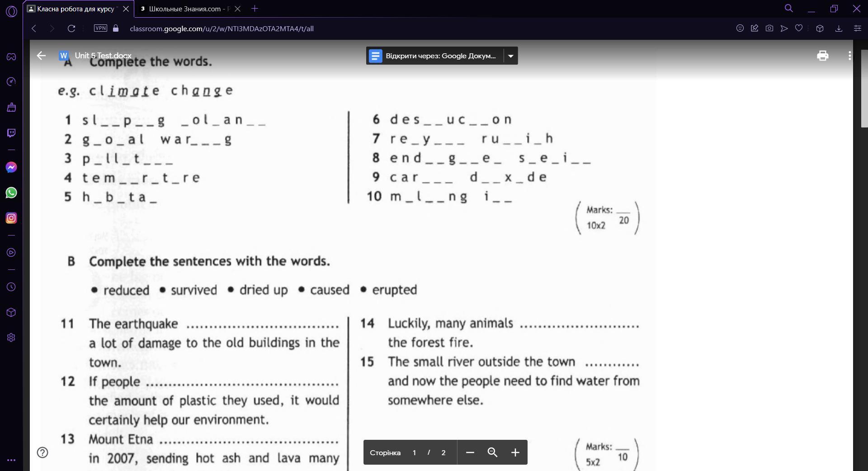The height and width of the screenshot is (471, 868).
Task: Search in open tabs magnifier
Action: pyautogui.click(x=789, y=8)
